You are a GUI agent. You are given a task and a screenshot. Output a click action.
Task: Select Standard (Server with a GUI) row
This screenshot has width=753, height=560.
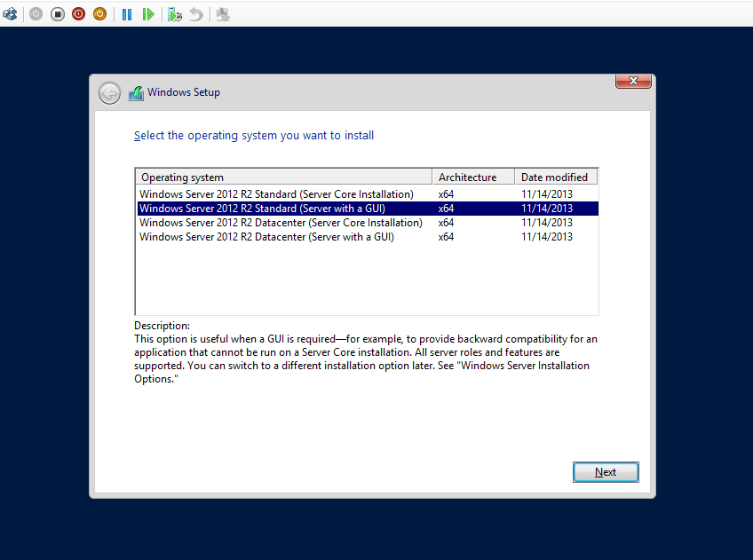pos(368,209)
